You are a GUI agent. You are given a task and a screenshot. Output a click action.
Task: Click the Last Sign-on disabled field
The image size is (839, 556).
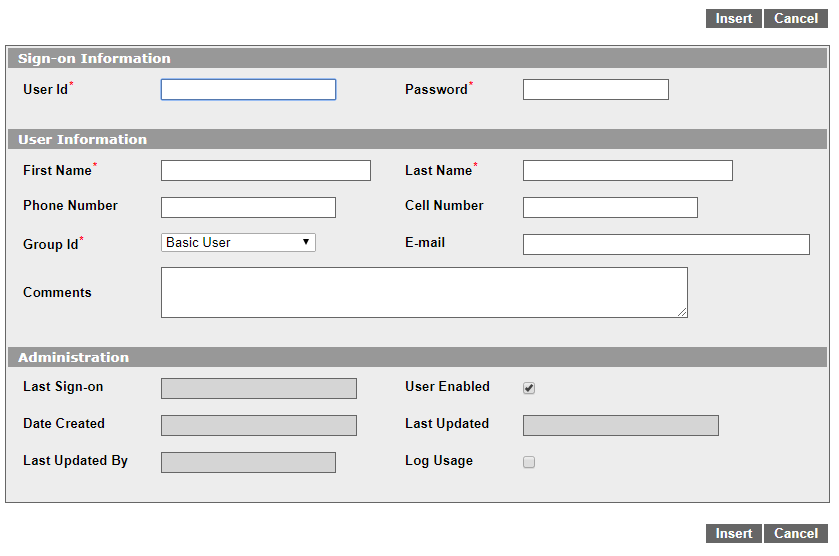click(258, 389)
